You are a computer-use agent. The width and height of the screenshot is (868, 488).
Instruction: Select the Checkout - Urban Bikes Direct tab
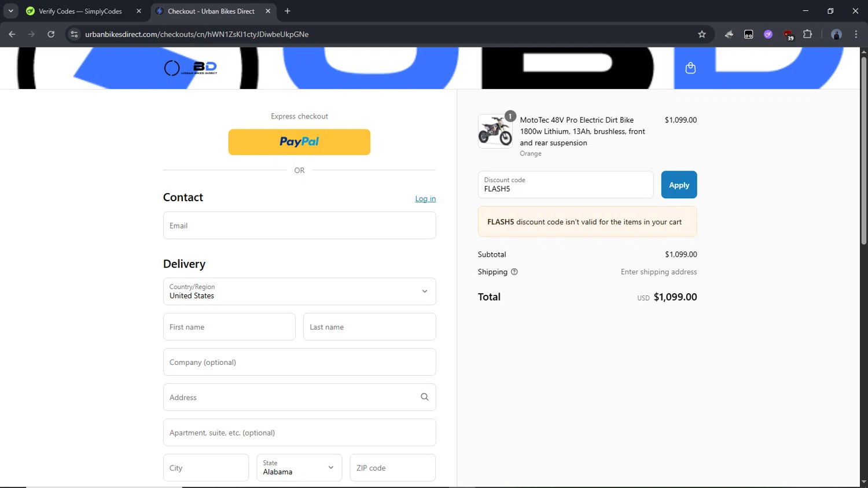211,11
